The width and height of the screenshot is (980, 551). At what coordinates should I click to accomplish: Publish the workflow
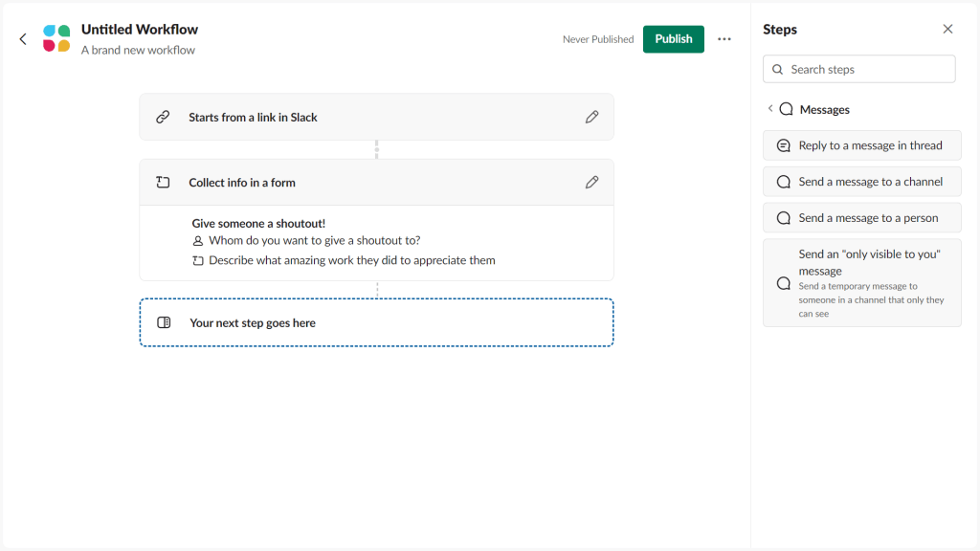tap(673, 38)
